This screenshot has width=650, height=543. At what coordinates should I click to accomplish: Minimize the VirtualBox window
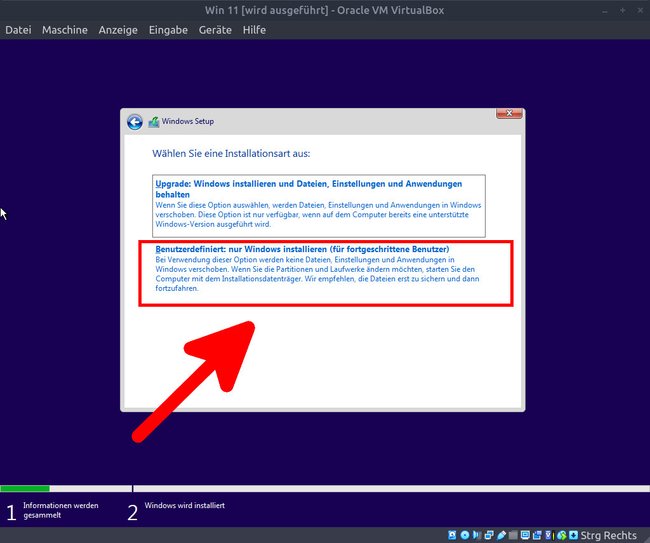[x=605, y=10]
